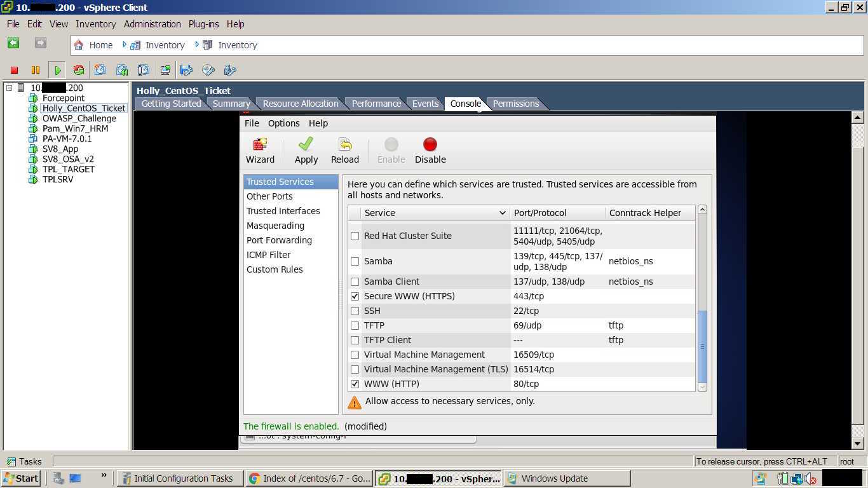Click the services list scroll-up arrow
This screenshot has height=488, width=868.
pyautogui.click(x=702, y=210)
